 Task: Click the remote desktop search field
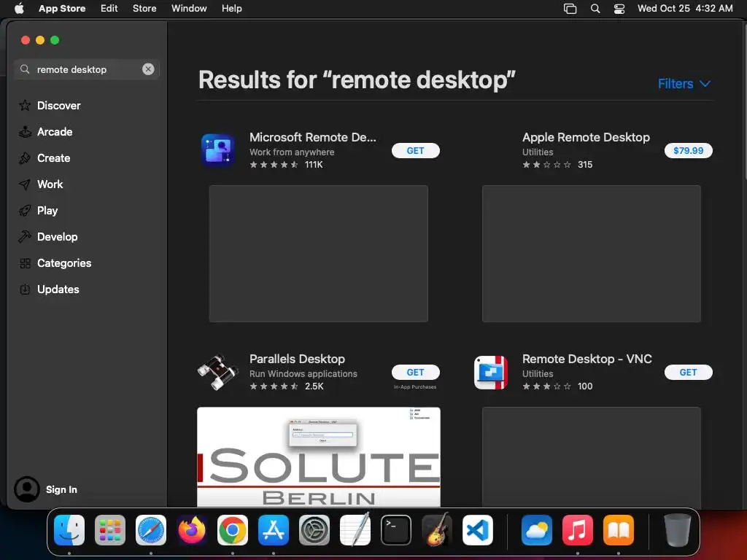[x=86, y=69]
